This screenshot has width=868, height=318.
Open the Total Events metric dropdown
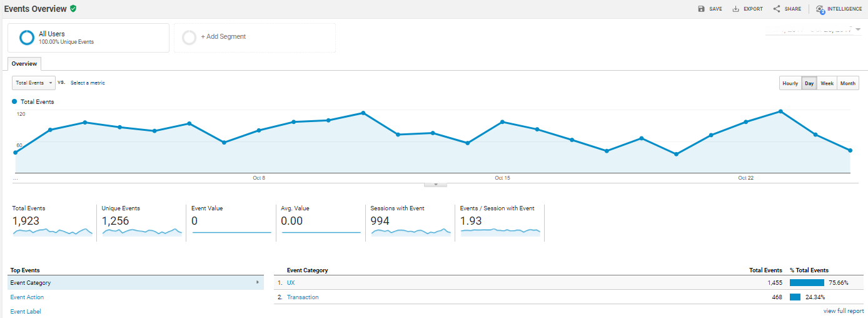coord(33,83)
